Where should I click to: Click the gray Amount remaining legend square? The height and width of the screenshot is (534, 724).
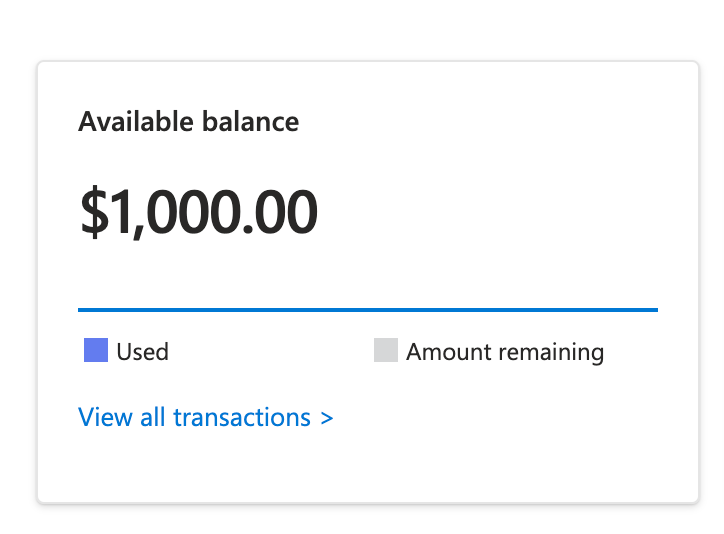point(386,351)
